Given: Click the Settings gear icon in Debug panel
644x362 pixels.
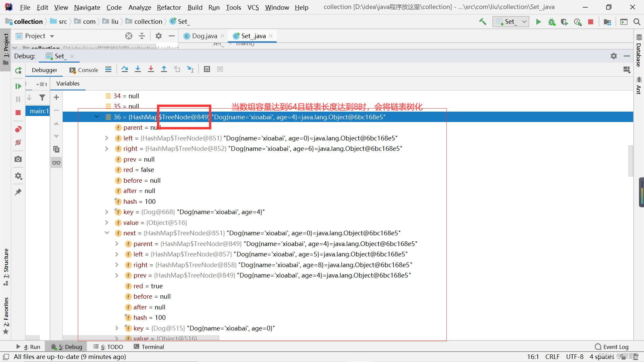Looking at the screenshot, I should click(x=613, y=55).
